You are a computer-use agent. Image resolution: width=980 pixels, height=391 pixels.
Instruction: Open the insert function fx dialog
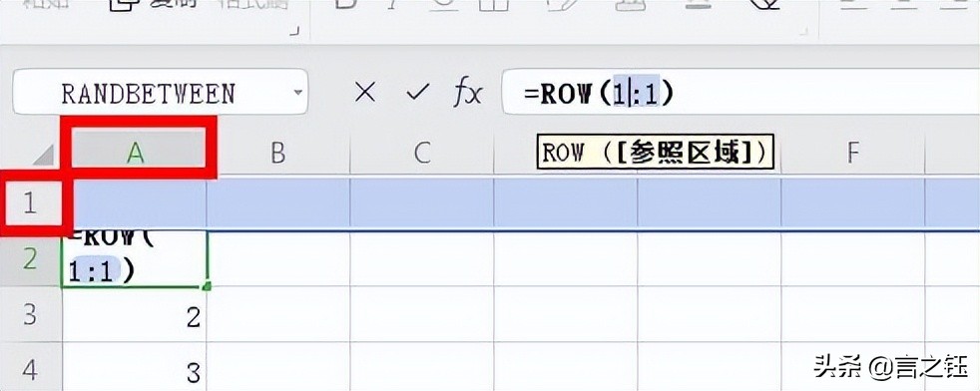tap(467, 94)
